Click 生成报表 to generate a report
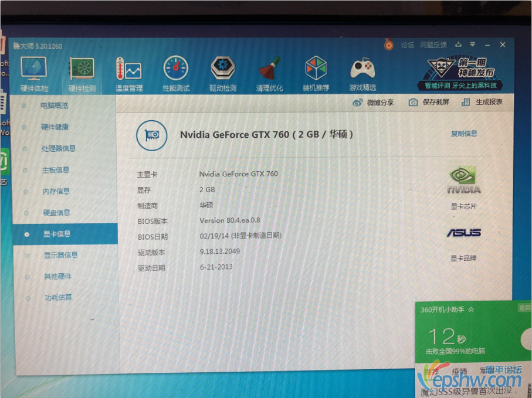 tap(482, 102)
